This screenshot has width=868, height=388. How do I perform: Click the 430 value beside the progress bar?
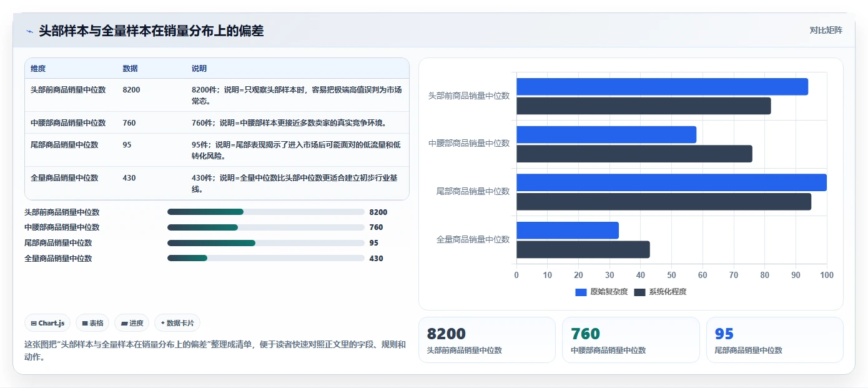[376, 259]
